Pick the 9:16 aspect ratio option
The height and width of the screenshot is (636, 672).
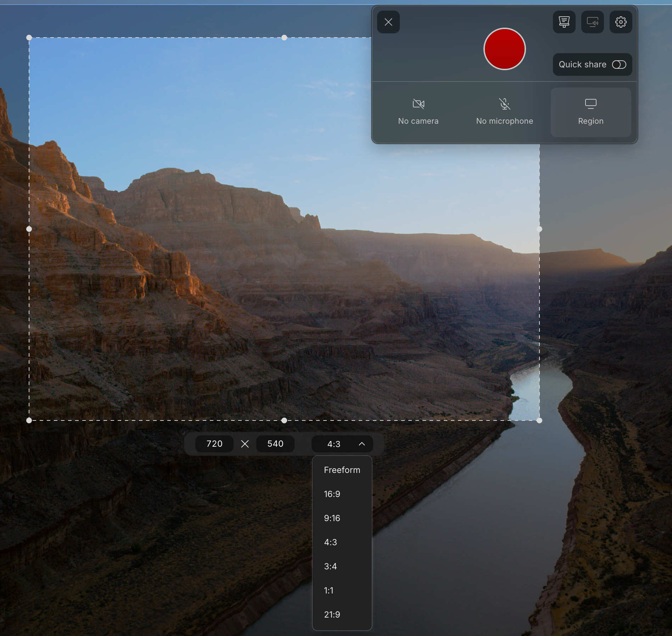[342, 518]
